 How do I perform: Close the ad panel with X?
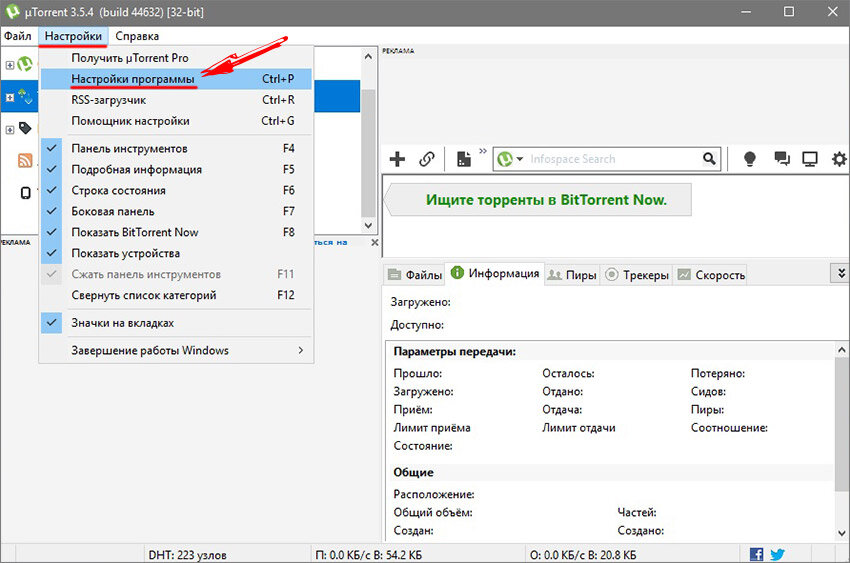[375, 243]
